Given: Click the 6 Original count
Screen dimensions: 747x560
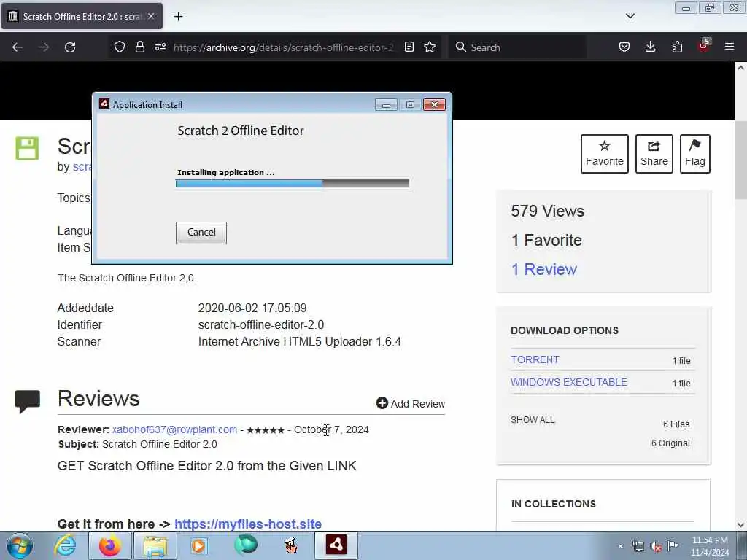Looking at the screenshot, I should (x=670, y=443).
